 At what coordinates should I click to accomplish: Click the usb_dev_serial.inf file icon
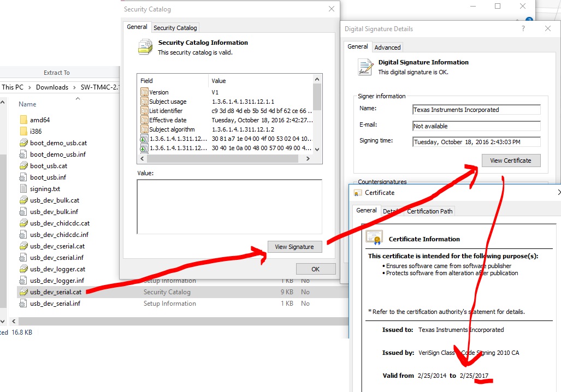pyautogui.click(x=23, y=303)
